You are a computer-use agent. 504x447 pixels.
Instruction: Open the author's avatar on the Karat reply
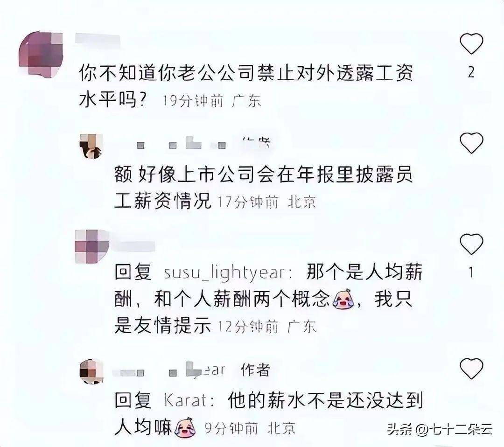91,372
